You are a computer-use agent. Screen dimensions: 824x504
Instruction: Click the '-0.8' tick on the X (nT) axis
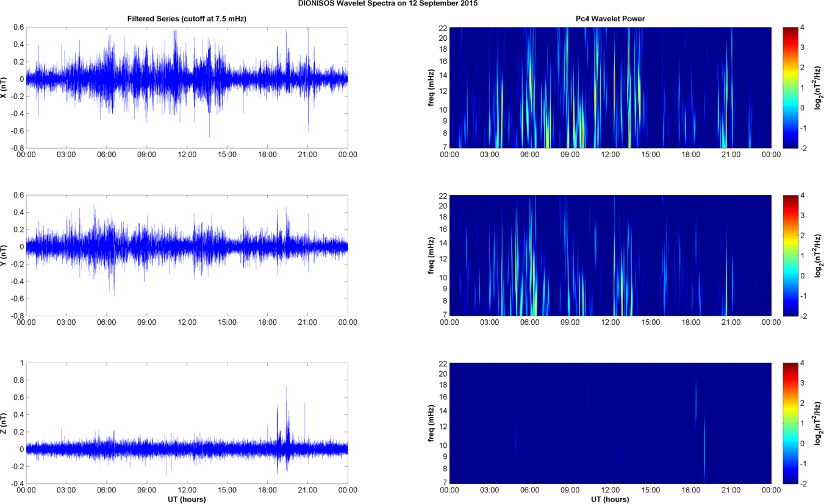pyautogui.click(x=17, y=147)
